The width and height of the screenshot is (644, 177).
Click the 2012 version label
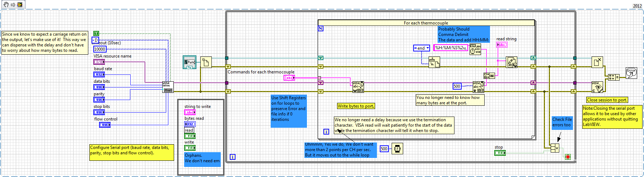pos(637,6)
